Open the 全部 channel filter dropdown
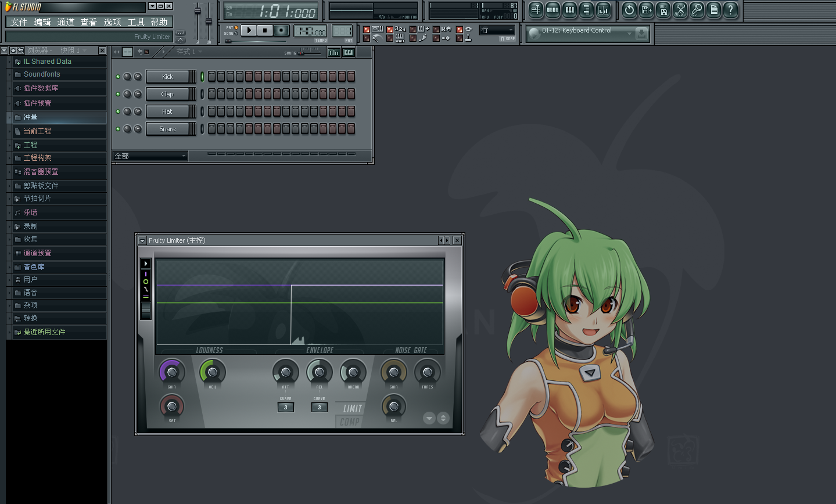Screen dimensions: 836x504 click(150, 156)
